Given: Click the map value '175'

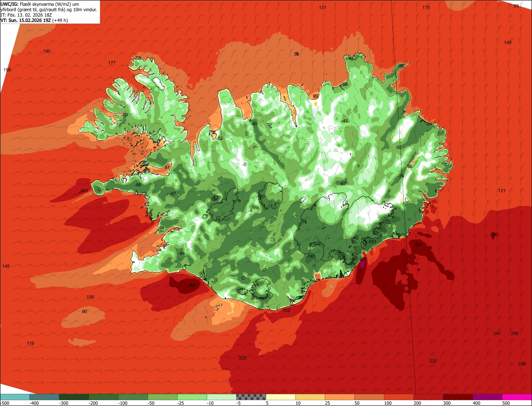Looking at the screenshot, I should [x=426, y=7].
